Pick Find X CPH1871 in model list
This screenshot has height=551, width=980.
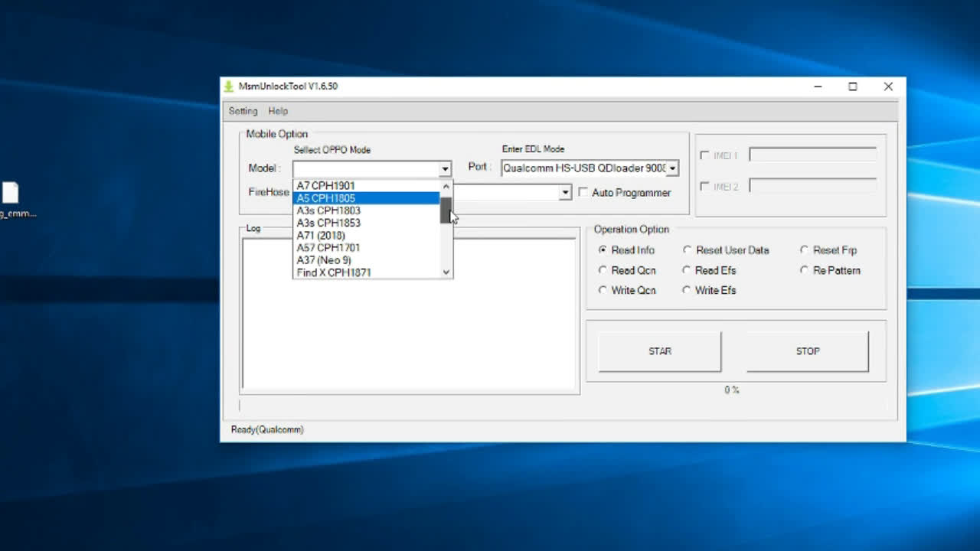coord(334,272)
